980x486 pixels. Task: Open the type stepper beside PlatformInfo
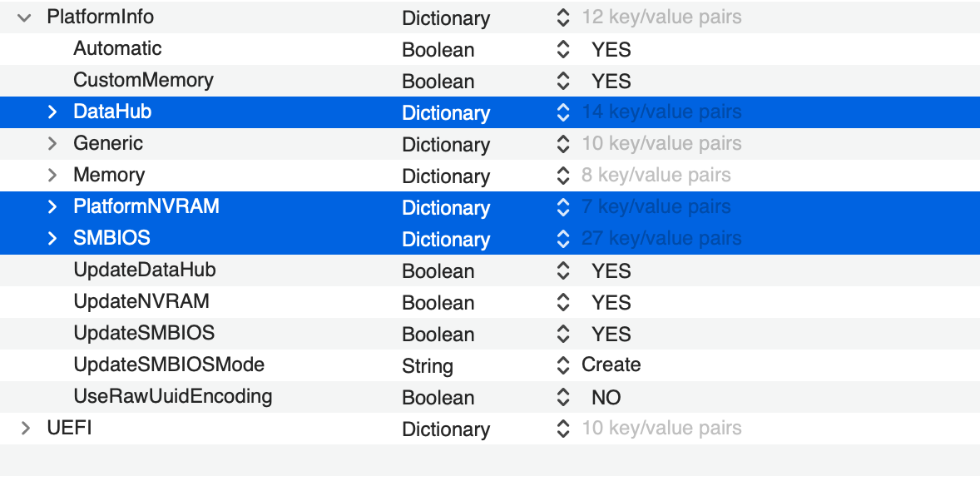point(563,17)
